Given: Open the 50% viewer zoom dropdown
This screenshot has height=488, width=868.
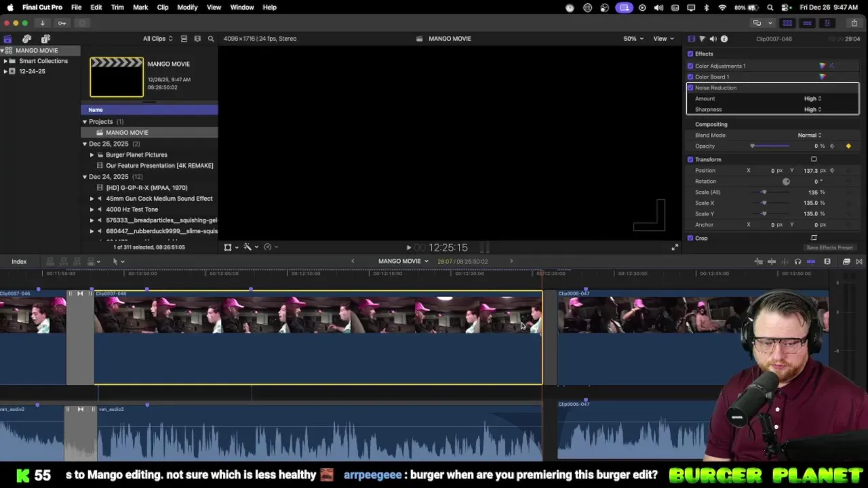Looking at the screenshot, I should pos(633,39).
